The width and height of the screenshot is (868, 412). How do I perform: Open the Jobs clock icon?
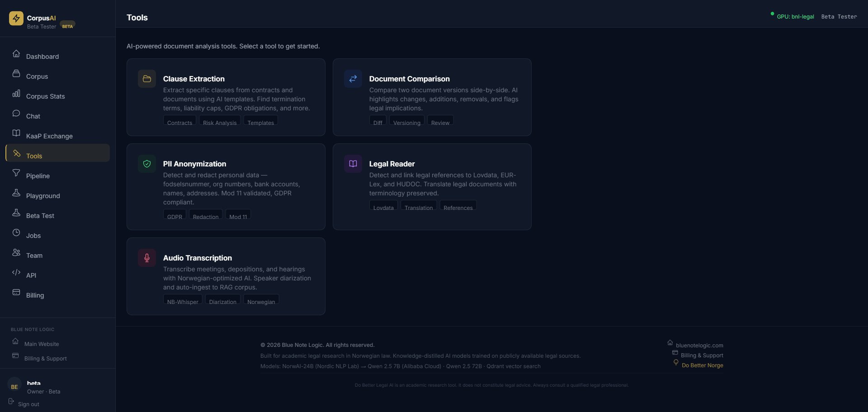pos(16,232)
